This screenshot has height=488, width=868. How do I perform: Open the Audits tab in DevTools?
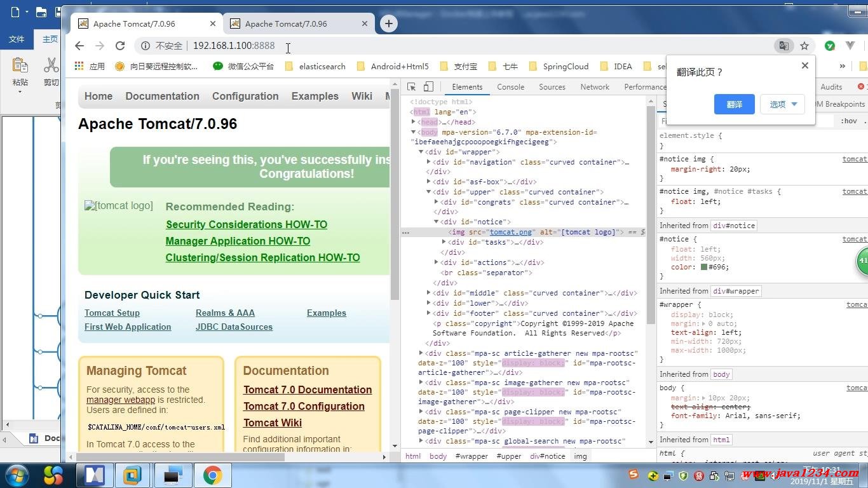click(x=831, y=87)
